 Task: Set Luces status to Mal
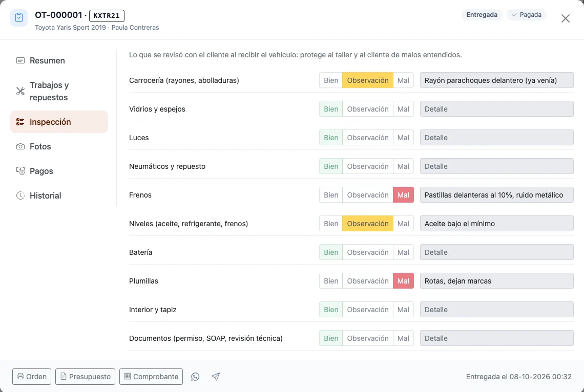coord(403,138)
